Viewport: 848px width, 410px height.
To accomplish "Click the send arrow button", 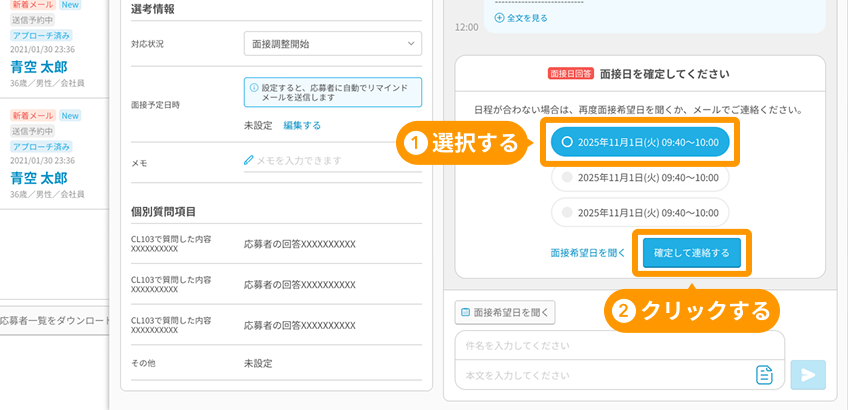I will click(x=808, y=375).
